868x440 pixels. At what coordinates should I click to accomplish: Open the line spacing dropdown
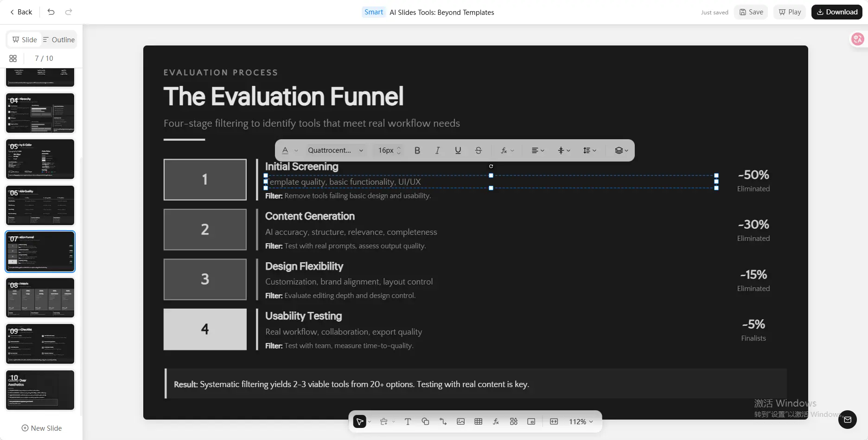(590, 150)
